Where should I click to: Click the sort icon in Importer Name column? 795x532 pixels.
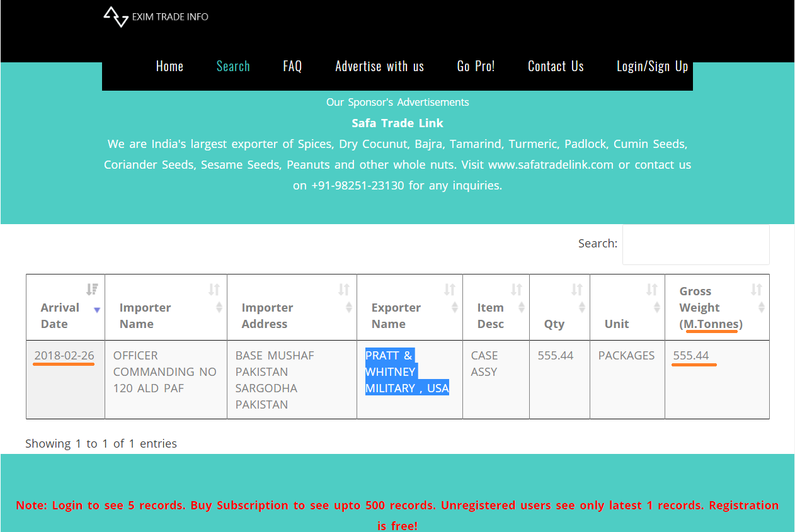[214, 290]
